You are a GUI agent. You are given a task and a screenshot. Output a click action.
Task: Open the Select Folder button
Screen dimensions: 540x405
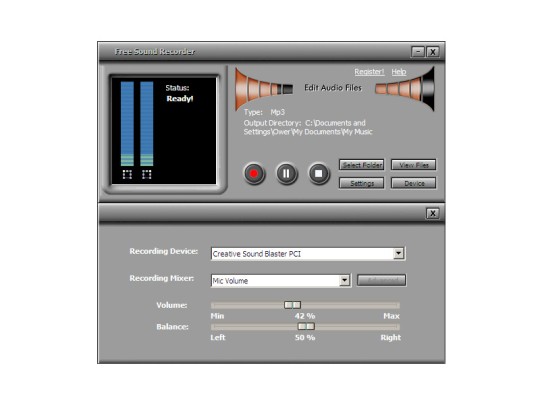click(x=362, y=165)
